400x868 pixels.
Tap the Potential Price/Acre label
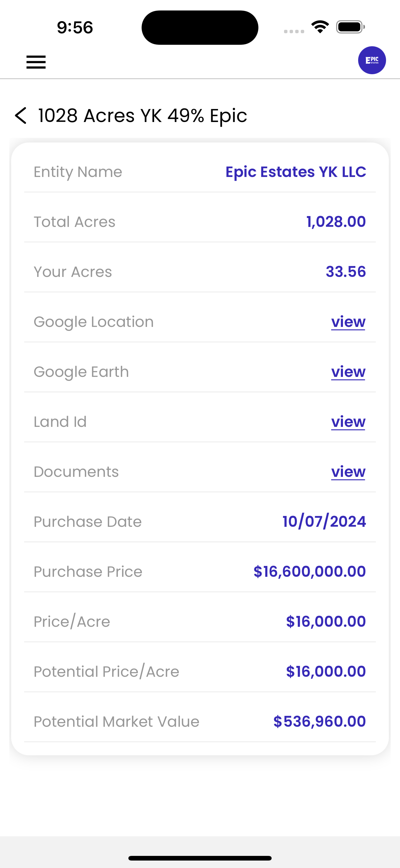point(106,671)
